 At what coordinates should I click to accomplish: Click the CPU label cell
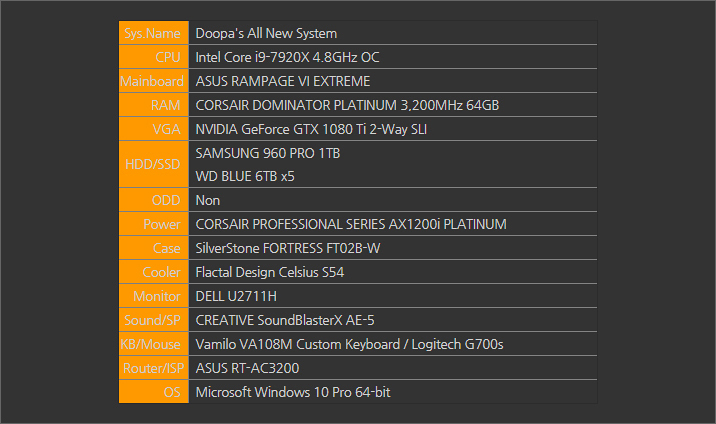pyautogui.click(x=153, y=57)
